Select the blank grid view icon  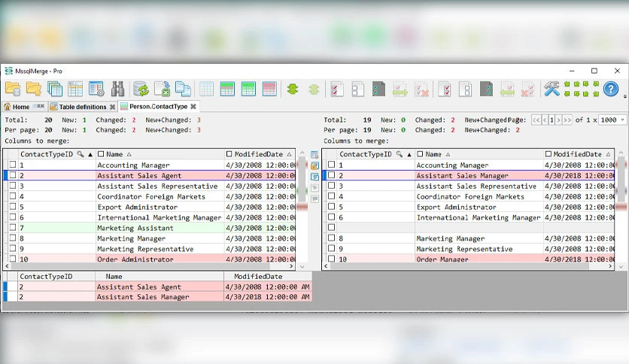[x=206, y=89]
